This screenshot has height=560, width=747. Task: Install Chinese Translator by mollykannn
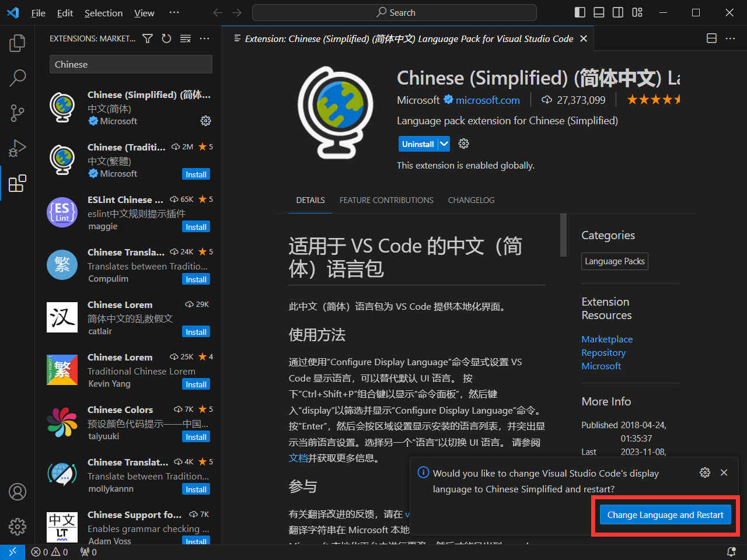coord(196,489)
